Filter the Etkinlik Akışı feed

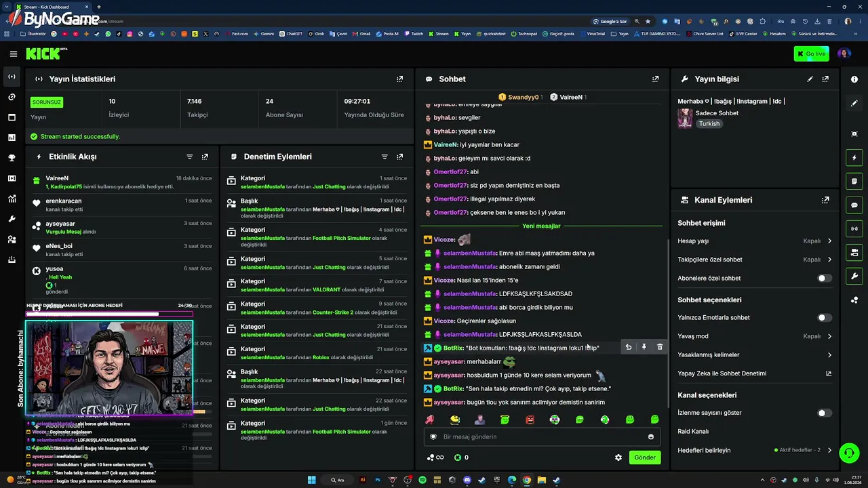190,157
